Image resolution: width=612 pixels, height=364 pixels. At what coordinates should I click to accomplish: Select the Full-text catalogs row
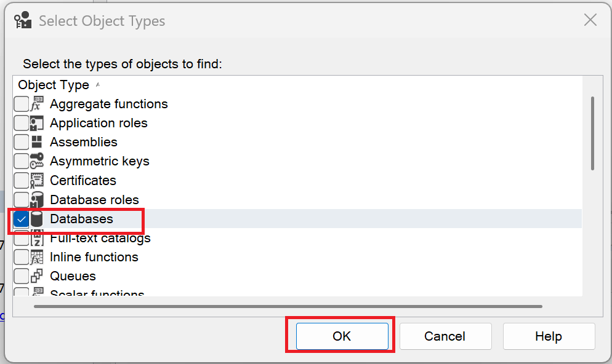[100, 238]
